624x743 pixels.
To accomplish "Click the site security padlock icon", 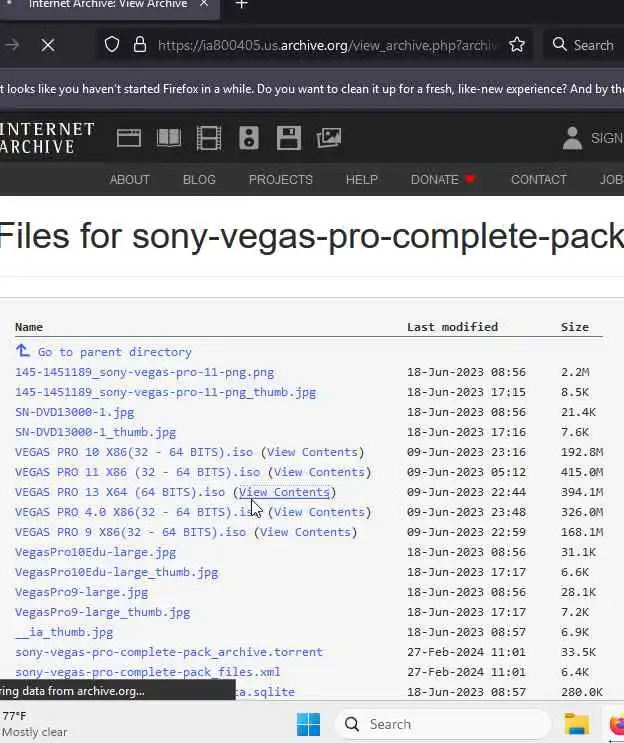I will [x=139, y=45].
